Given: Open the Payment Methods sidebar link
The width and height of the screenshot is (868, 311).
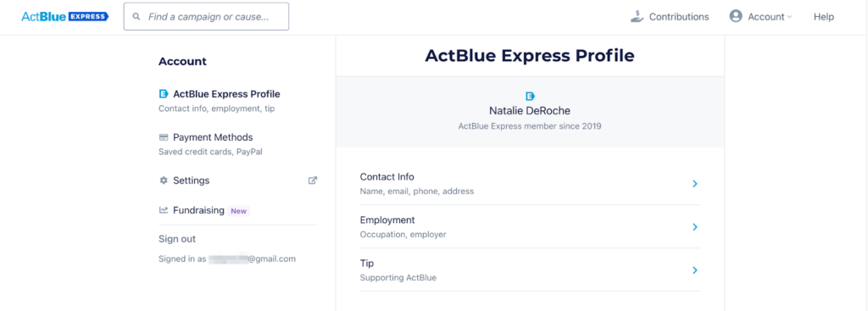Looking at the screenshot, I should 213,137.
